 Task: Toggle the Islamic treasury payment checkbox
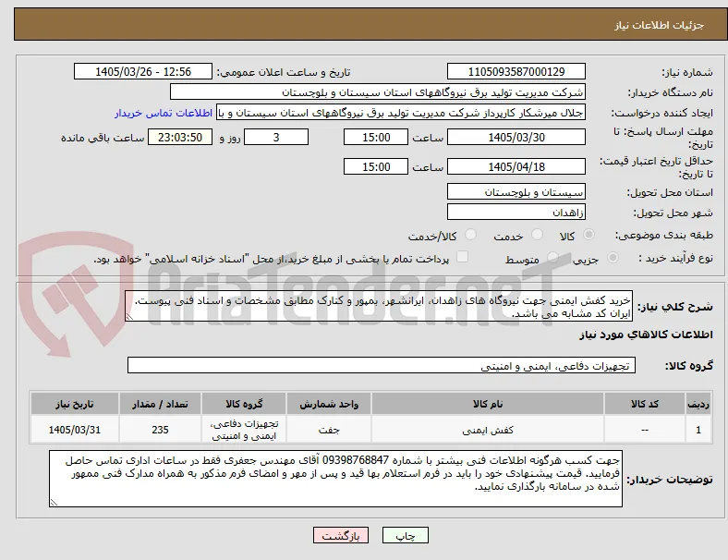[463, 257]
